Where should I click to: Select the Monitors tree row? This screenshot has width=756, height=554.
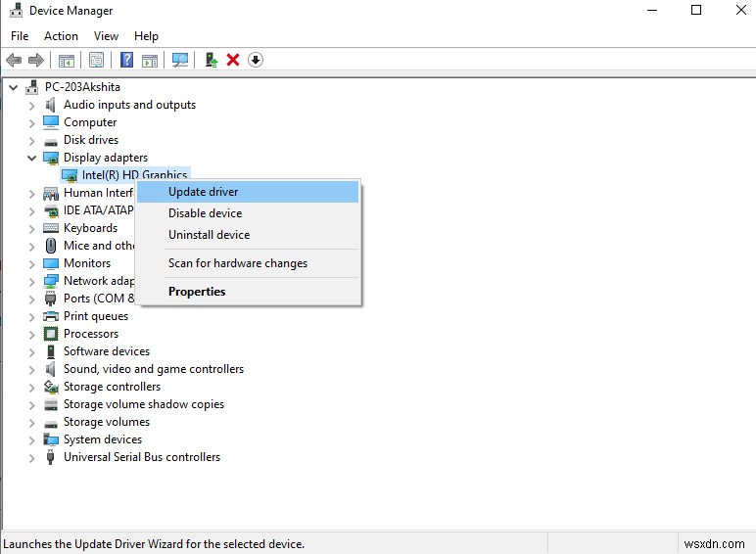pos(87,263)
